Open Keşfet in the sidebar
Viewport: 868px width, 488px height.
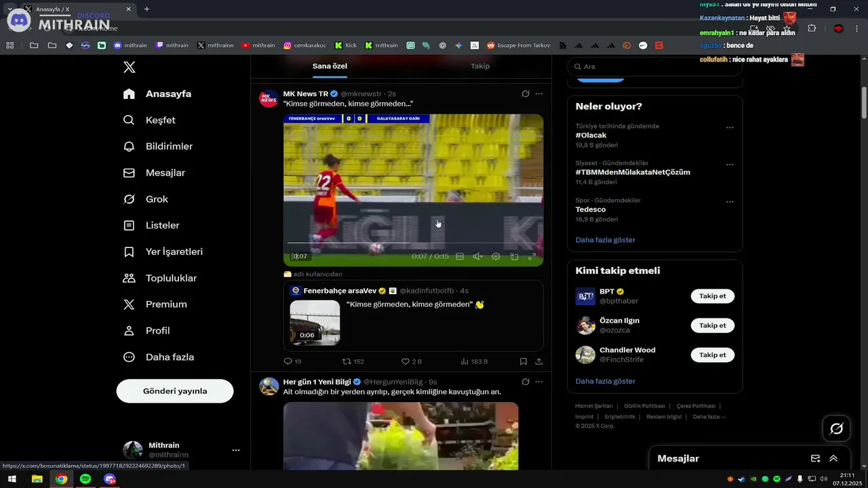tap(149, 120)
